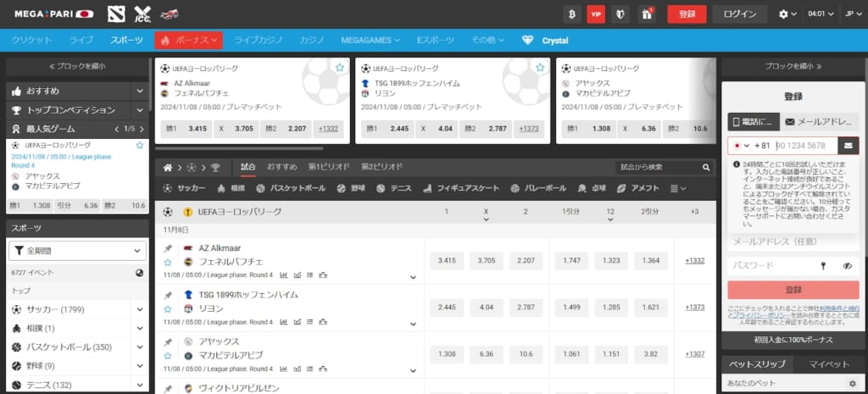Pin the TSG 1899ホッフェンハイム match
The height and width of the screenshot is (394, 868).
click(x=168, y=296)
